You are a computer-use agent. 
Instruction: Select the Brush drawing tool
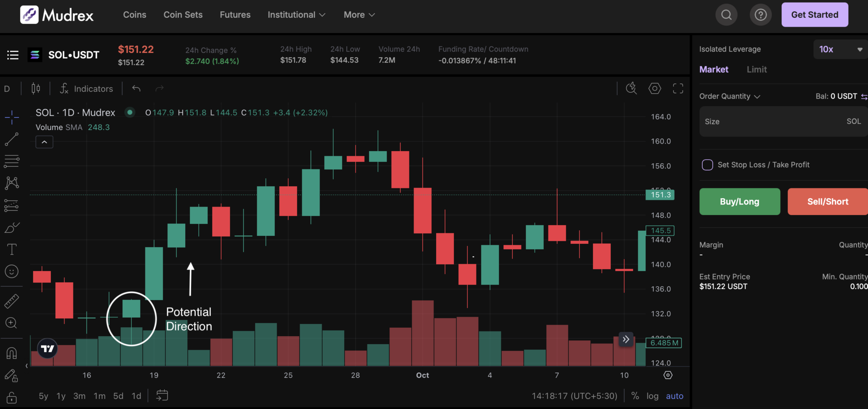coord(11,227)
